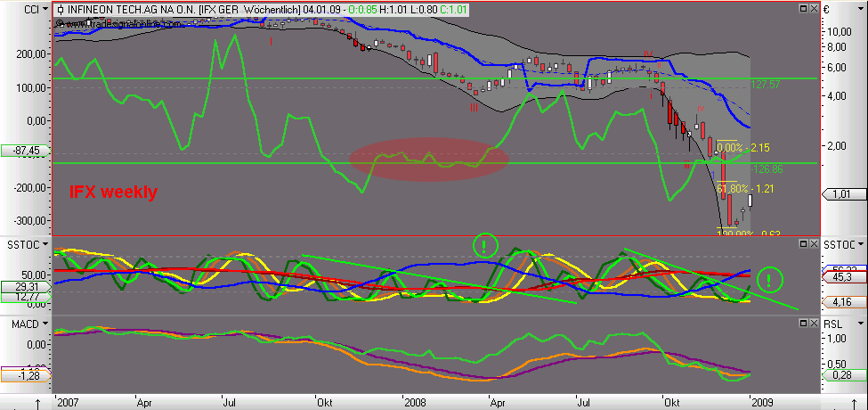Click the 200,00 CCI axis value
The width and height of the screenshot is (868, 410).
point(30,54)
